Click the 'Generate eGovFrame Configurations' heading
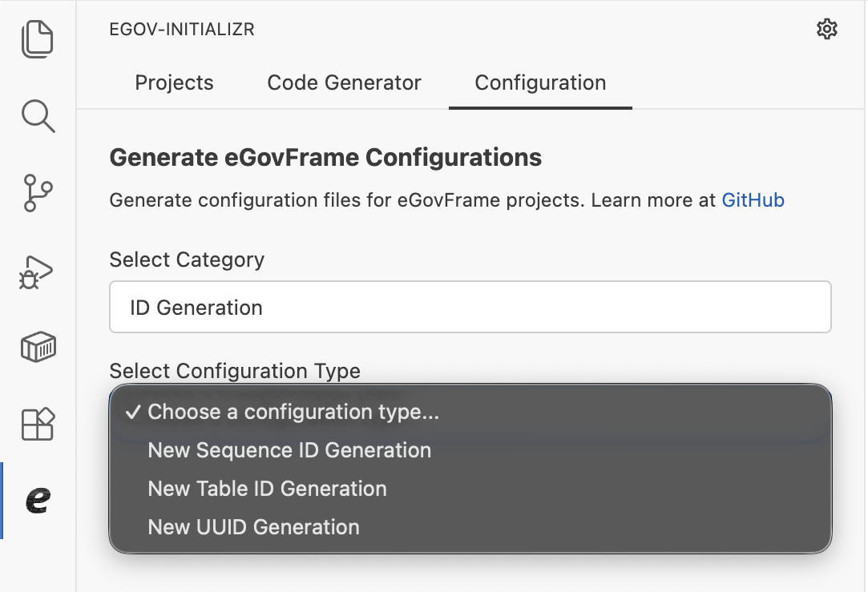 pos(325,157)
